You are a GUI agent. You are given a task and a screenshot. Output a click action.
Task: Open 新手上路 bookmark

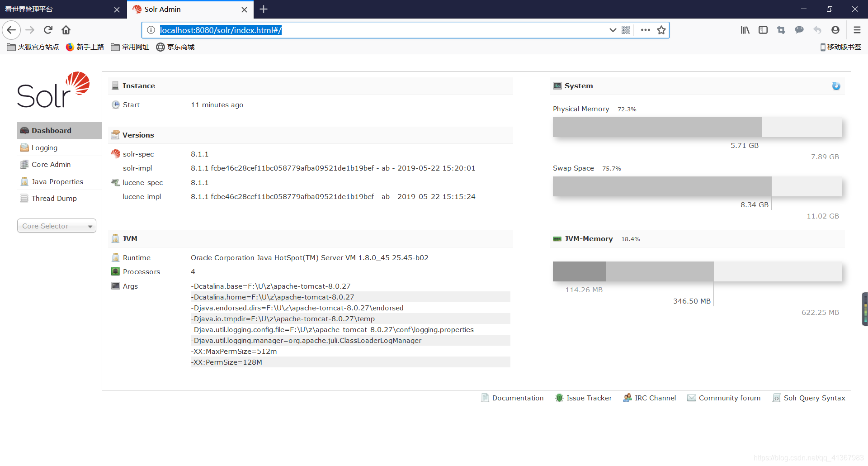click(85, 47)
